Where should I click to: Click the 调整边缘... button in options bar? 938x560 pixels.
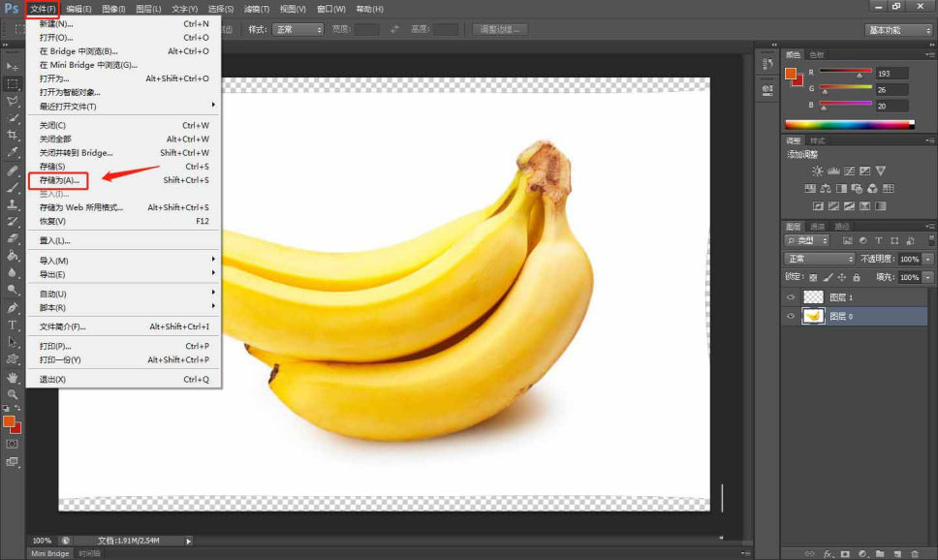point(500,30)
